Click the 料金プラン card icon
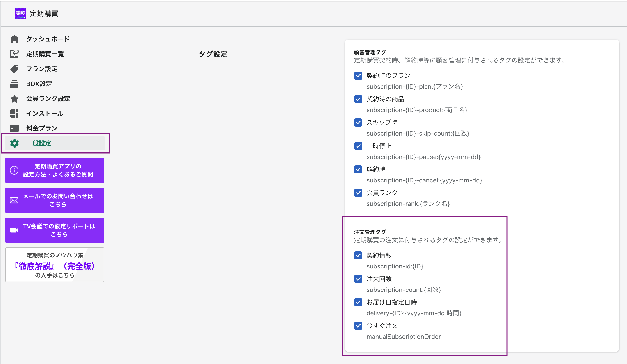 (x=14, y=128)
